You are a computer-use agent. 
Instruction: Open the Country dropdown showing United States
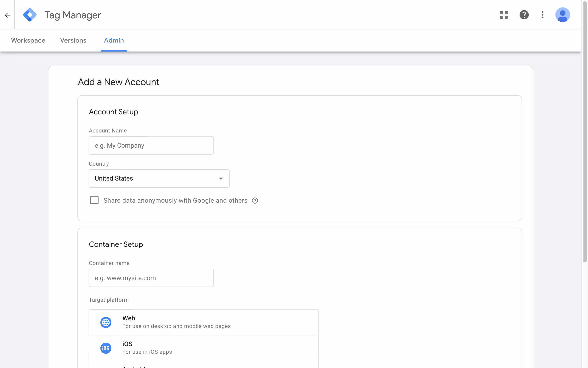tap(159, 178)
